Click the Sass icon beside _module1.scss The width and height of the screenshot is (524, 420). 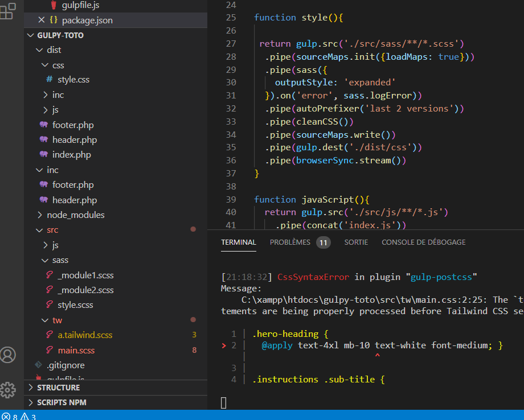(x=50, y=275)
